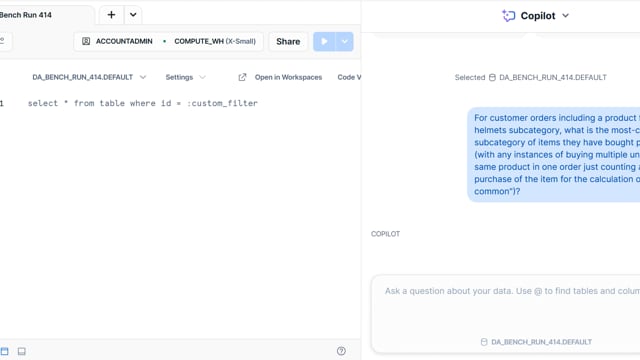Select the Bench Run 414 tab
This screenshot has width=640, height=360.
click(x=26, y=15)
